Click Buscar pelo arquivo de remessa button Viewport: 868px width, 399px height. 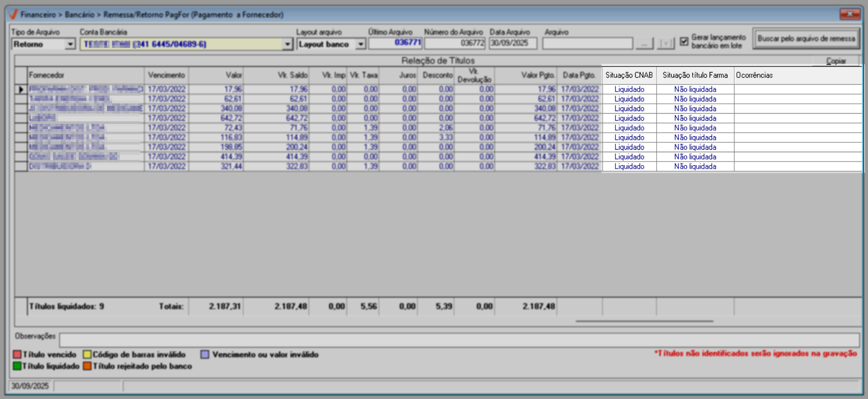pos(806,39)
